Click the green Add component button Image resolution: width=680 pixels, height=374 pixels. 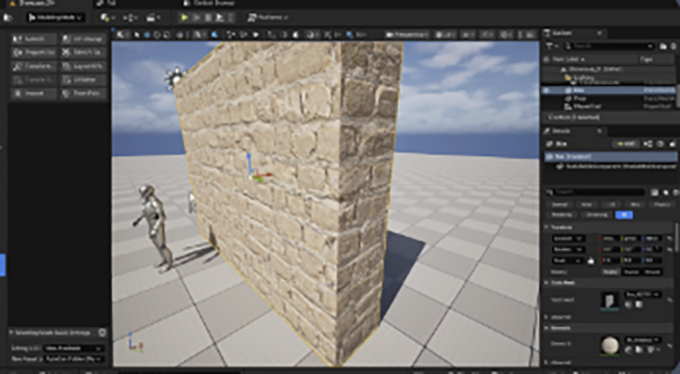coord(625,144)
